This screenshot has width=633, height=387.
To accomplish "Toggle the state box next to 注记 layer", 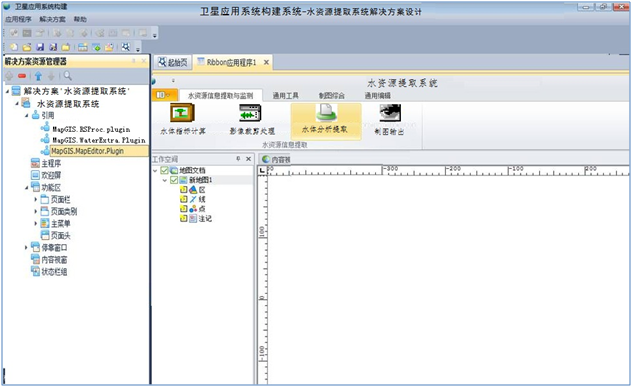I will pyautogui.click(x=183, y=218).
